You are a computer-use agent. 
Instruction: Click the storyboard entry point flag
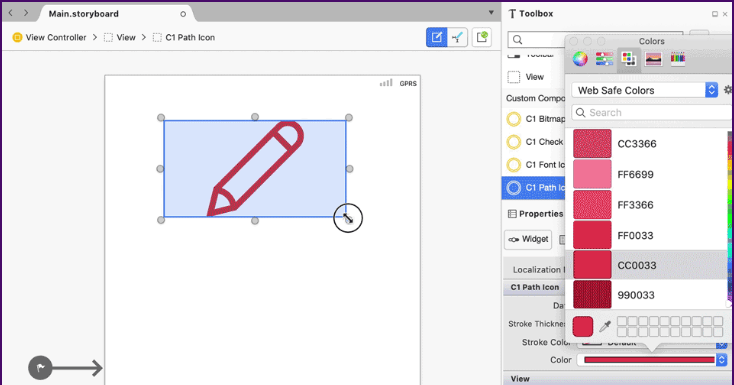[40, 368]
